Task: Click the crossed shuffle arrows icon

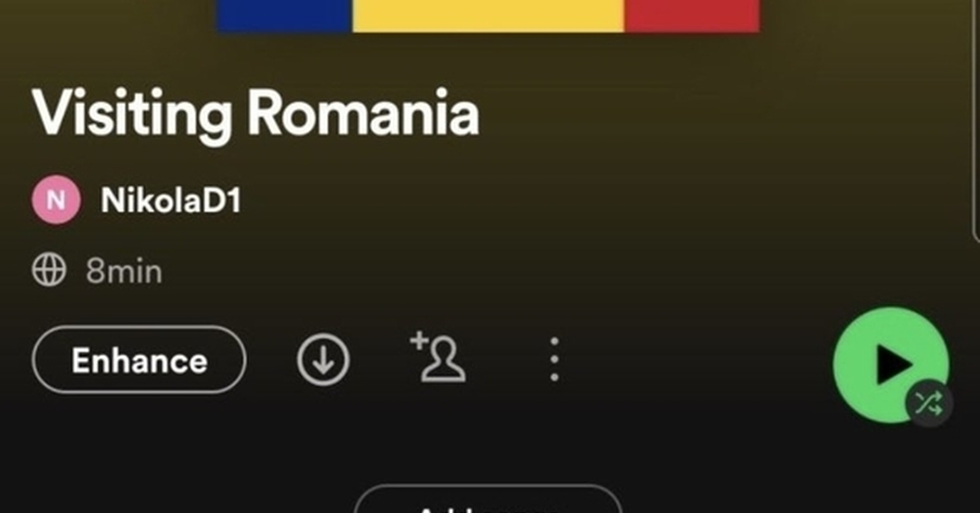Action: pyautogui.click(x=929, y=403)
